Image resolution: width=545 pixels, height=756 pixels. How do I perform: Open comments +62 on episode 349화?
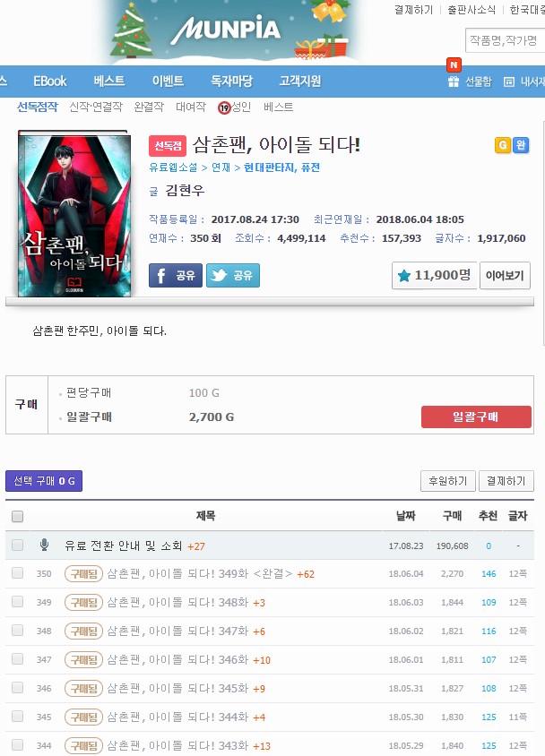306,574
